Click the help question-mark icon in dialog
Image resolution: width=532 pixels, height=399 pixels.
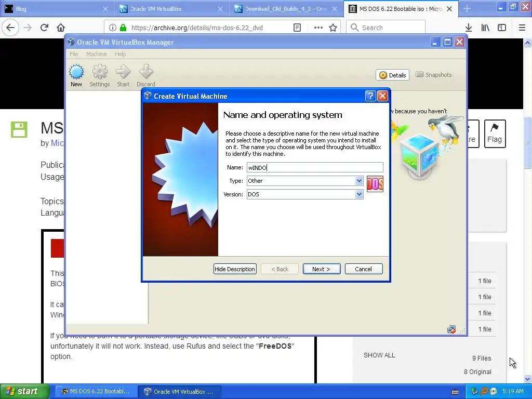pos(370,96)
